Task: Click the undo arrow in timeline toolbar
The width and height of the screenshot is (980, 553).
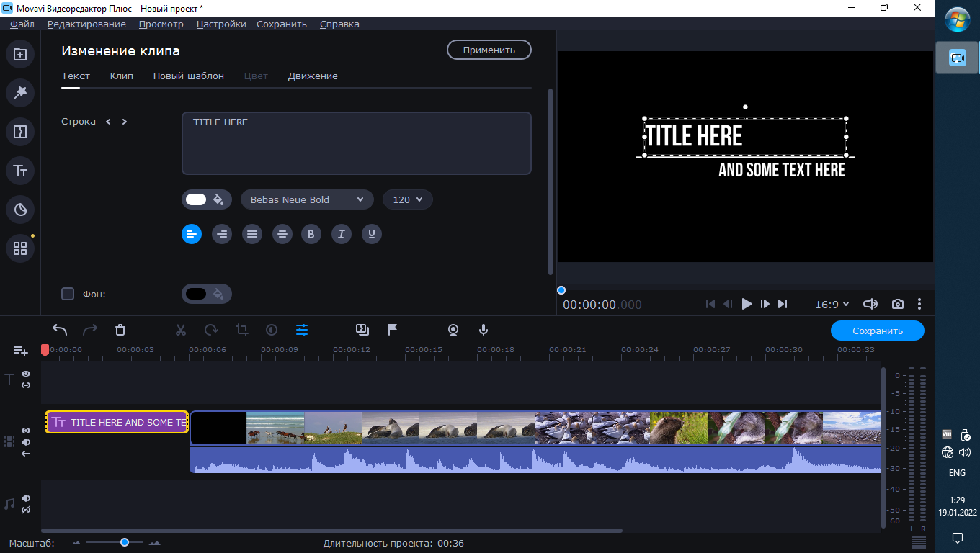Action: click(x=60, y=330)
